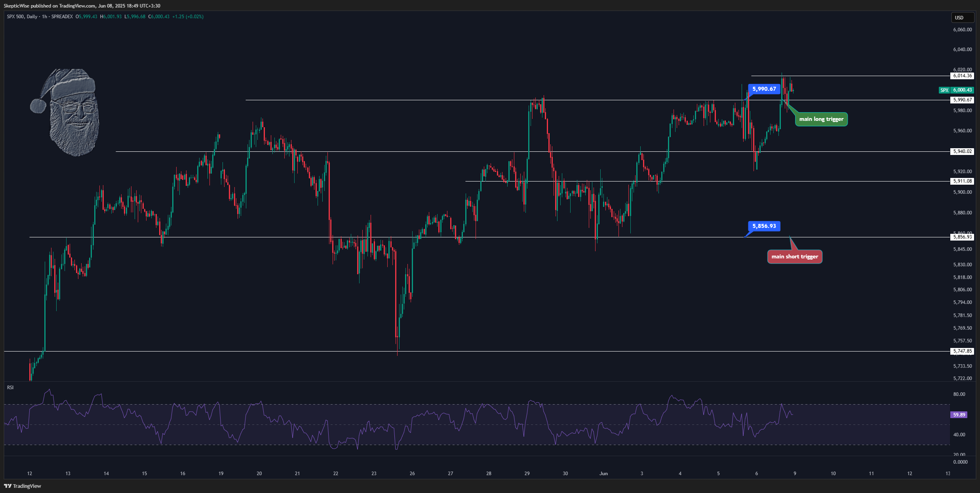Click the 5,940.02 price level label
Viewport: 980px width, 493px height.
[962, 151]
